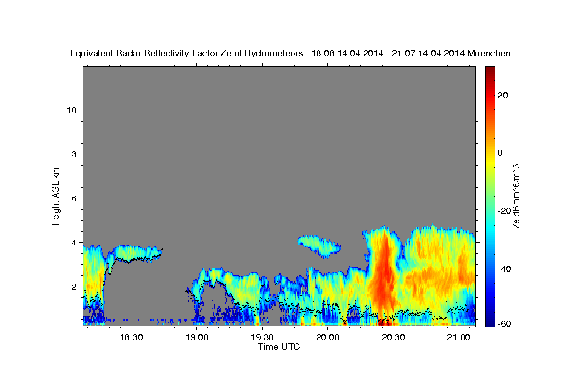Screen dimensions: 588x392
Task: Click the colorbar value '-40'
Action: [x=504, y=269]
